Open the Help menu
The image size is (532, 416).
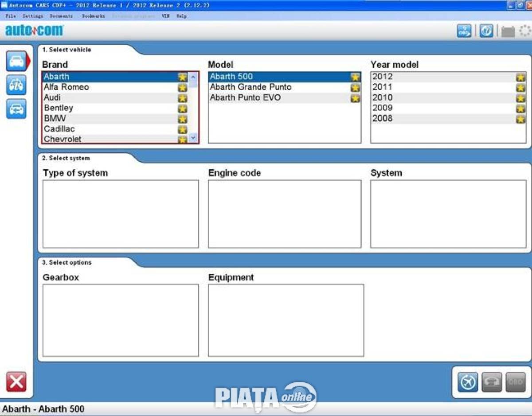(181, 16)
